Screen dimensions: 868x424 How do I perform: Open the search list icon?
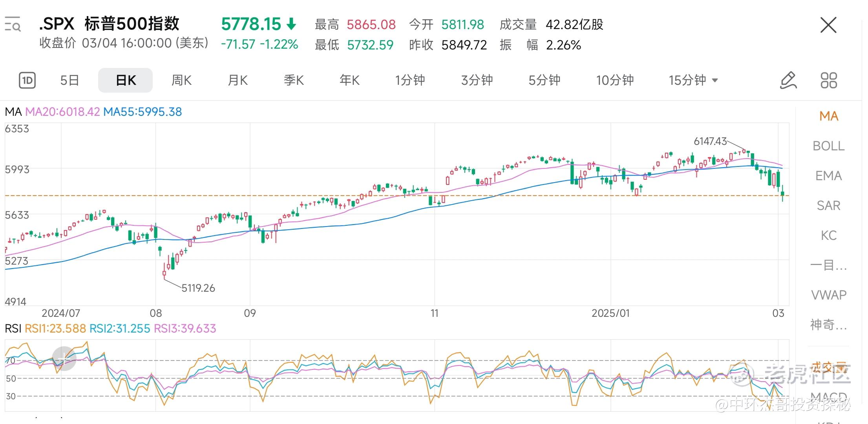tap(13, 24)
